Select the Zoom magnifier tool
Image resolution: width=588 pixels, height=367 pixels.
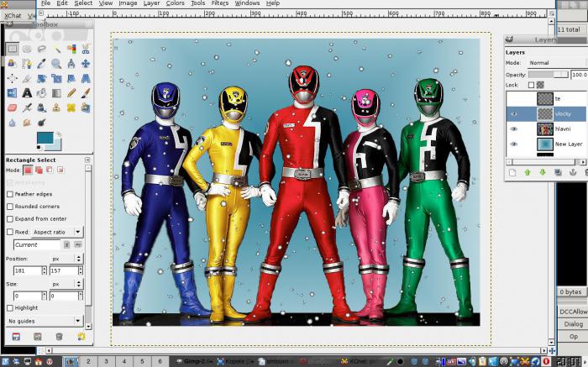pos(56,63)
